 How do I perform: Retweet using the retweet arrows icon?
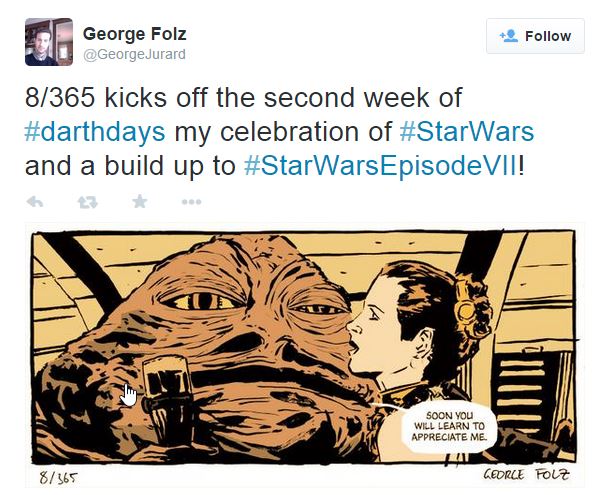click(87, 202)
